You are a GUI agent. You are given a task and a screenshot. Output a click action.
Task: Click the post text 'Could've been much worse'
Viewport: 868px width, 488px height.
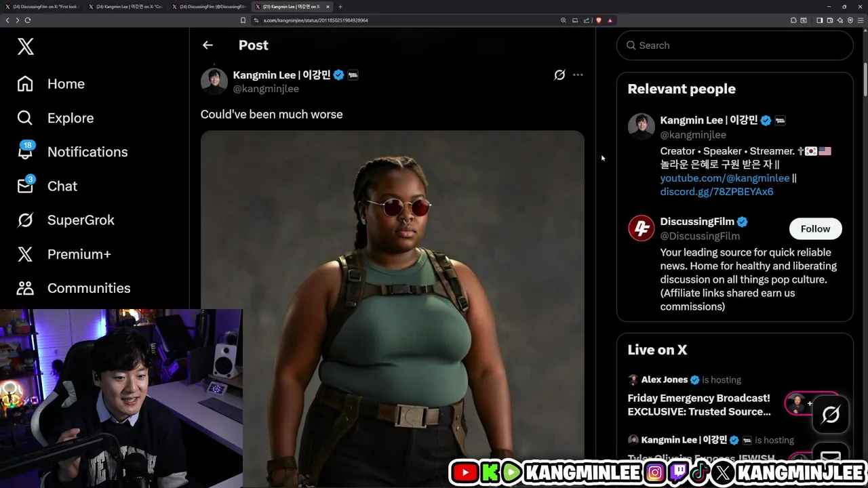click(271, 115)
